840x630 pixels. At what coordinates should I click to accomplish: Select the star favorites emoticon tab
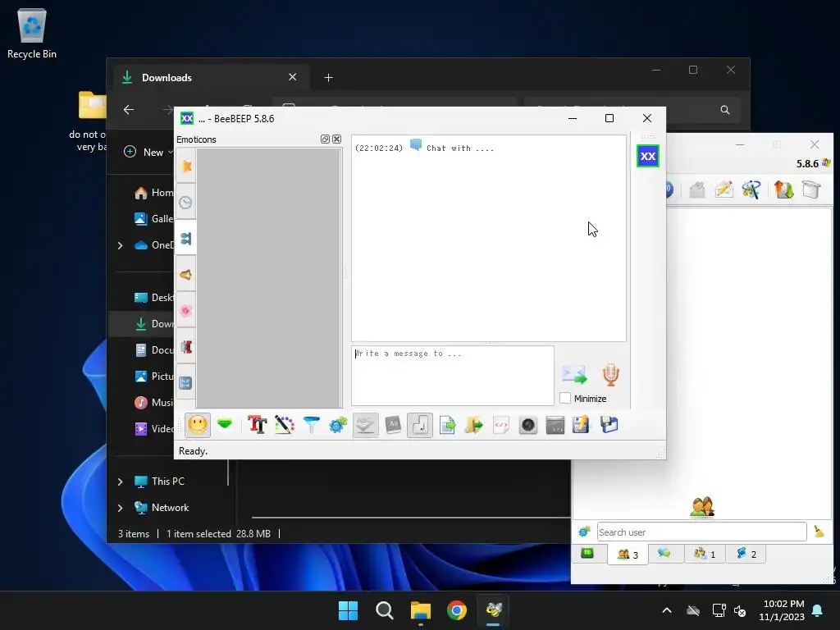[186, 167]
